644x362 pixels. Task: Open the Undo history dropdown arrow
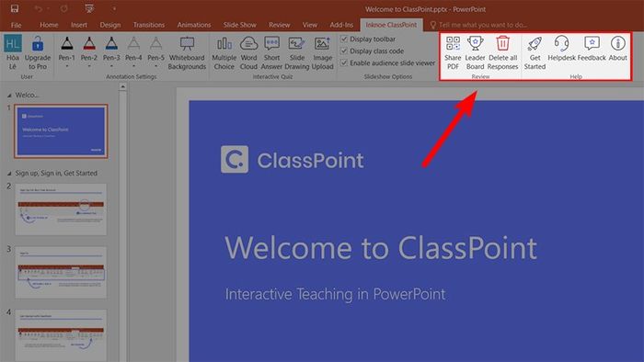tap(48, 8)
